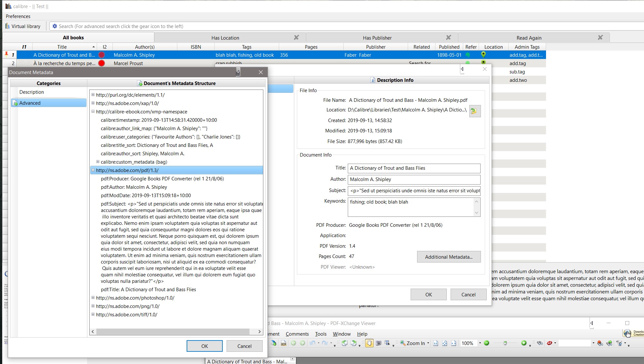Click the binoculars find icon
The image size is (644, 364).
click(540, 343)
